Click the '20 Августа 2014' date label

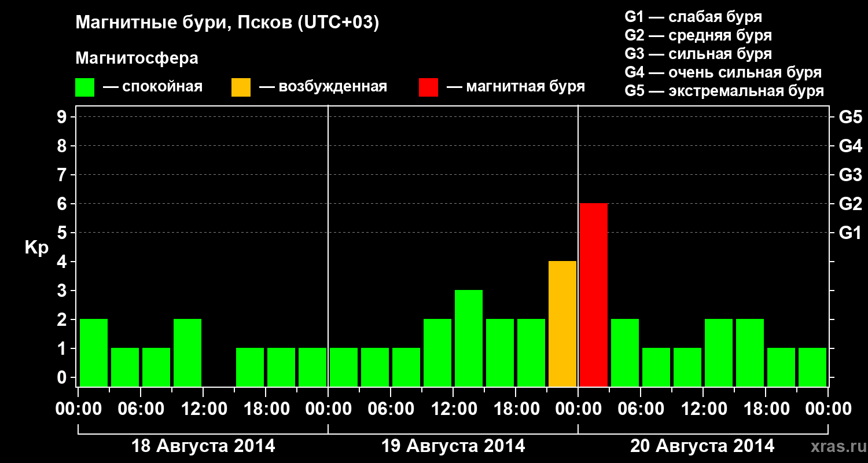pyautogui.click(x=703, y=446)
